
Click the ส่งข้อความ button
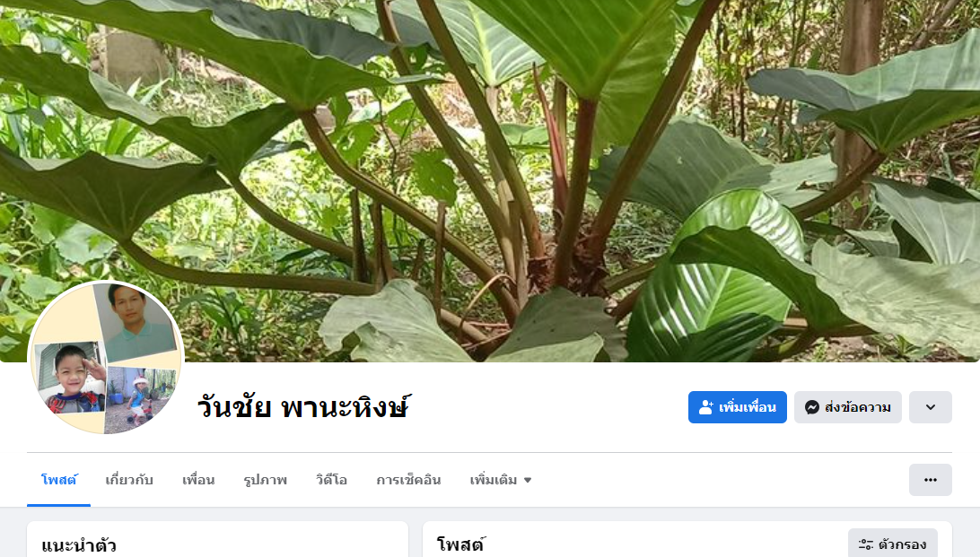point(847,407)
